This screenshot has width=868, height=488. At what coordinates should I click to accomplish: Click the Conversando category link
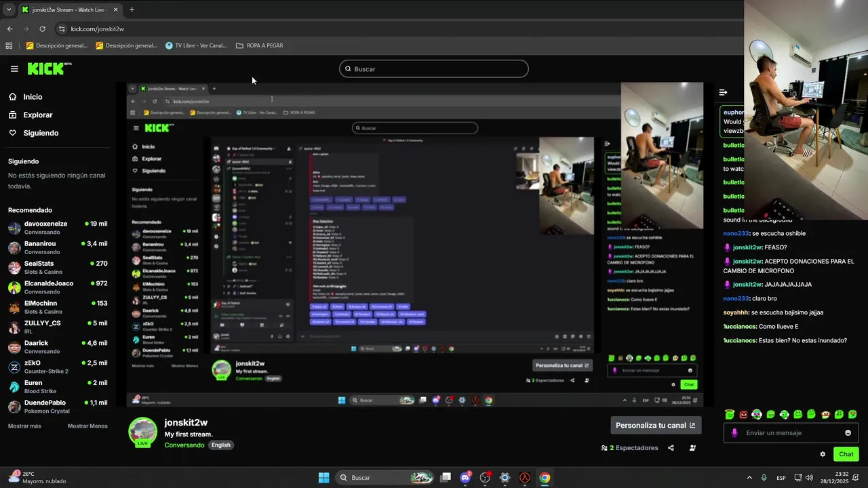coord(184,445)
